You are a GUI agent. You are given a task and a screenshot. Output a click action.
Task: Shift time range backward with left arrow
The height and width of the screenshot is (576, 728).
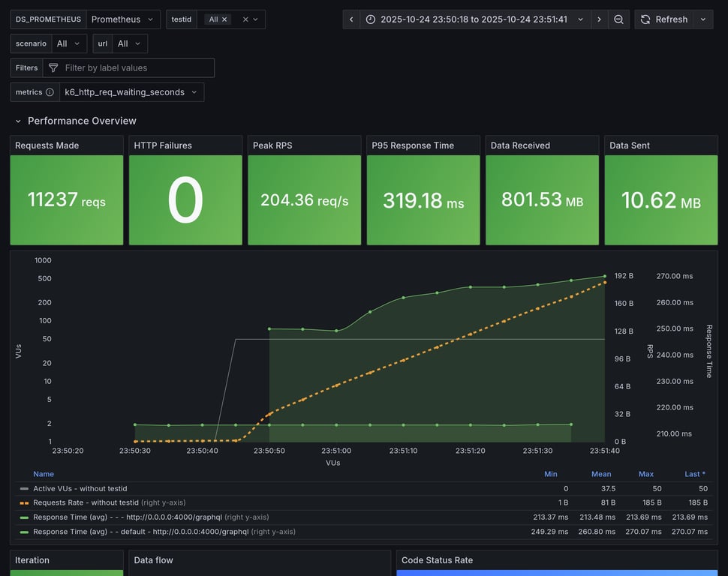tap(351, 19)
